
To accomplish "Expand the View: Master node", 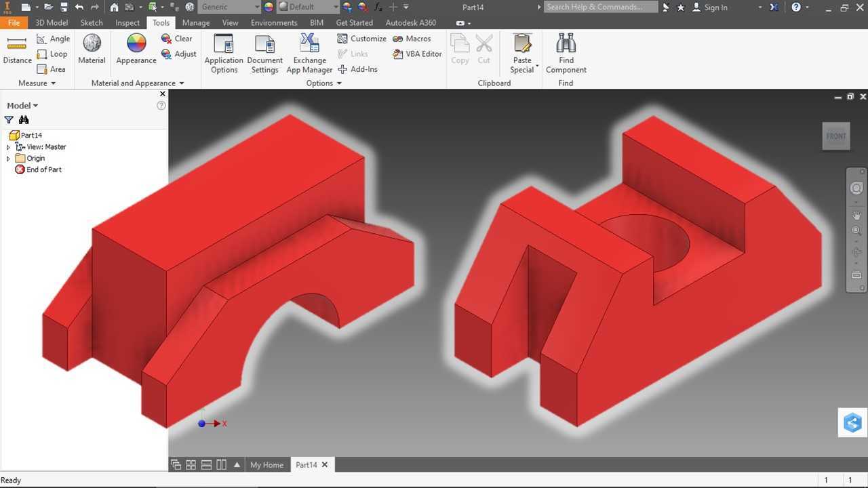I will pos(8,146).
